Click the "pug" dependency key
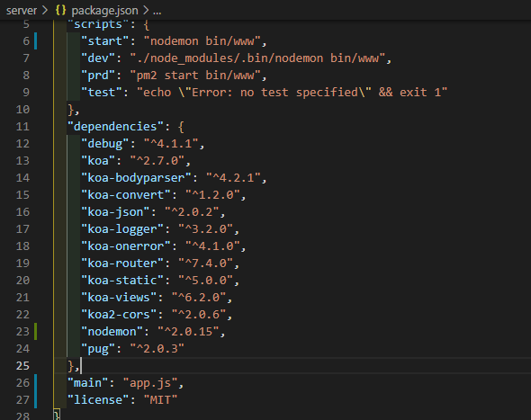 tap(98, 349)
